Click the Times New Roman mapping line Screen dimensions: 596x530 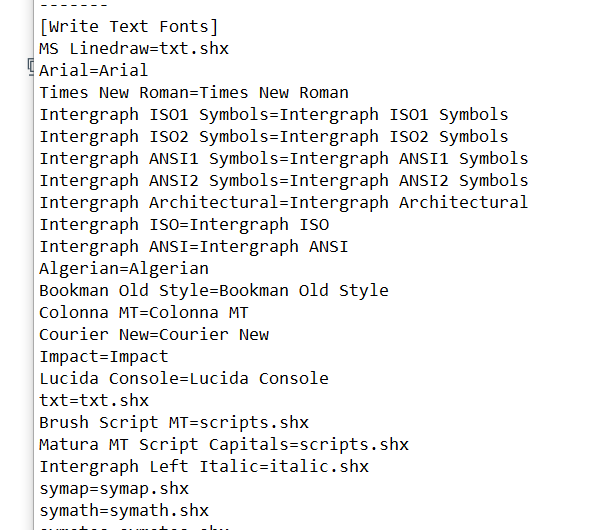click(x=194, y=93)
